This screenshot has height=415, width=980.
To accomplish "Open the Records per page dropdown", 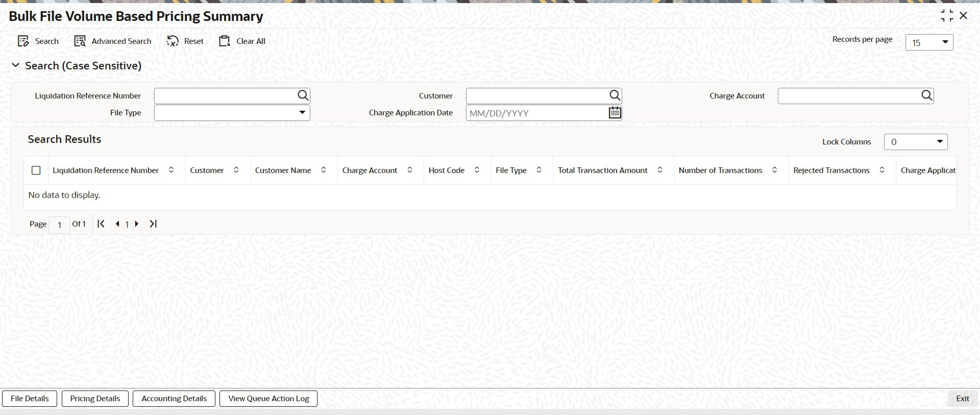I will tap(929, 42).
